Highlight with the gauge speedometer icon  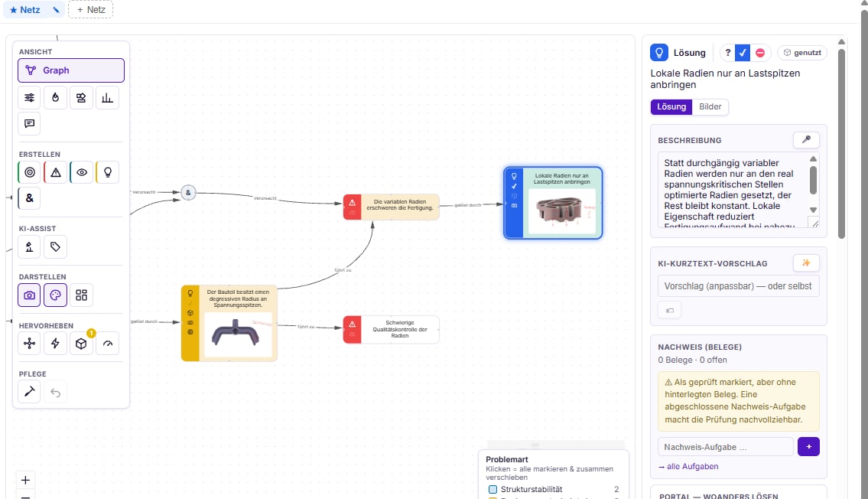[107, 344]
